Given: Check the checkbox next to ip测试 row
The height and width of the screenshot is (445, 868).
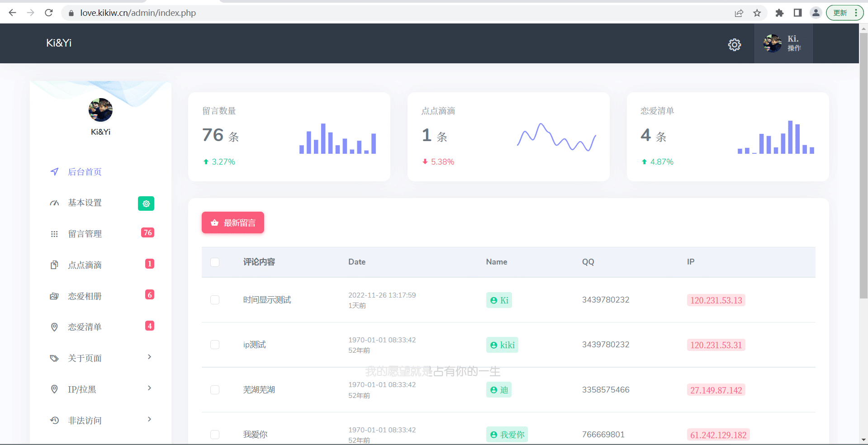Looking at the screenshot, I should point(215,344).
